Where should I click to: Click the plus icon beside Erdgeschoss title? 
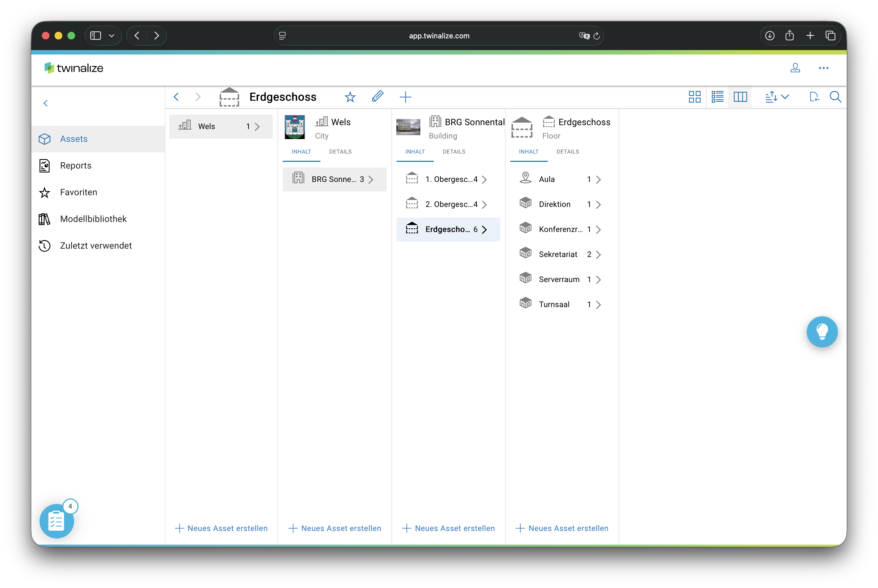405,97
